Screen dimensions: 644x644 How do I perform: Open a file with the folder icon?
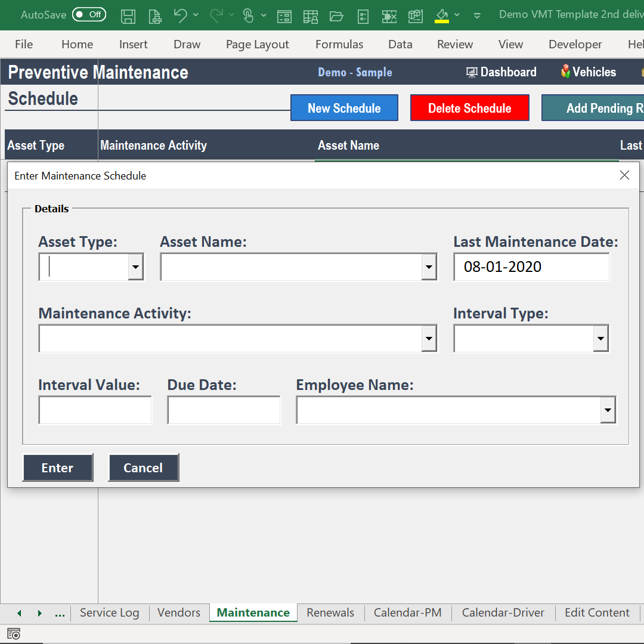tap(336, 16)
